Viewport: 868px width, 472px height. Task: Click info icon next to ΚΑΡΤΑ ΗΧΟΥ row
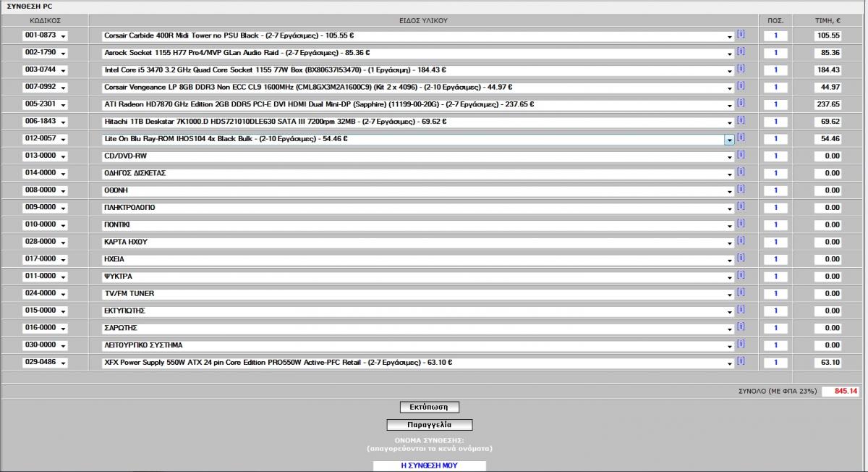coord(741,240)
